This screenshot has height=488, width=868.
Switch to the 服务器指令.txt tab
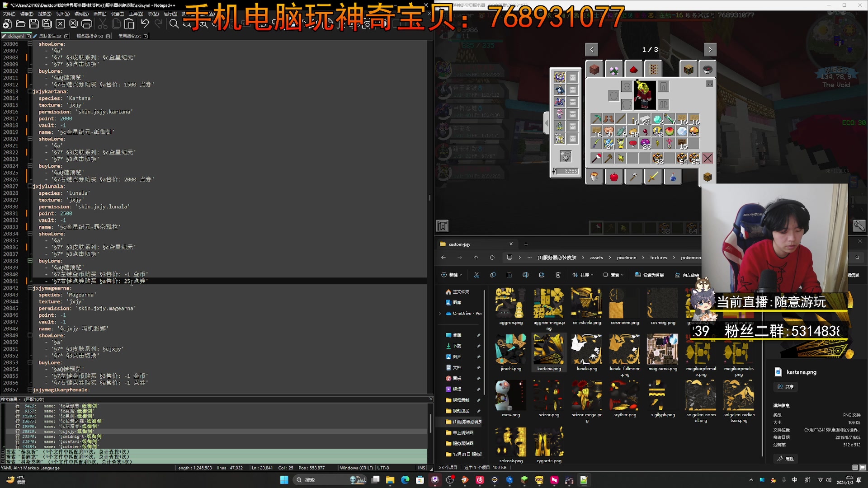(x=90, y=36)
